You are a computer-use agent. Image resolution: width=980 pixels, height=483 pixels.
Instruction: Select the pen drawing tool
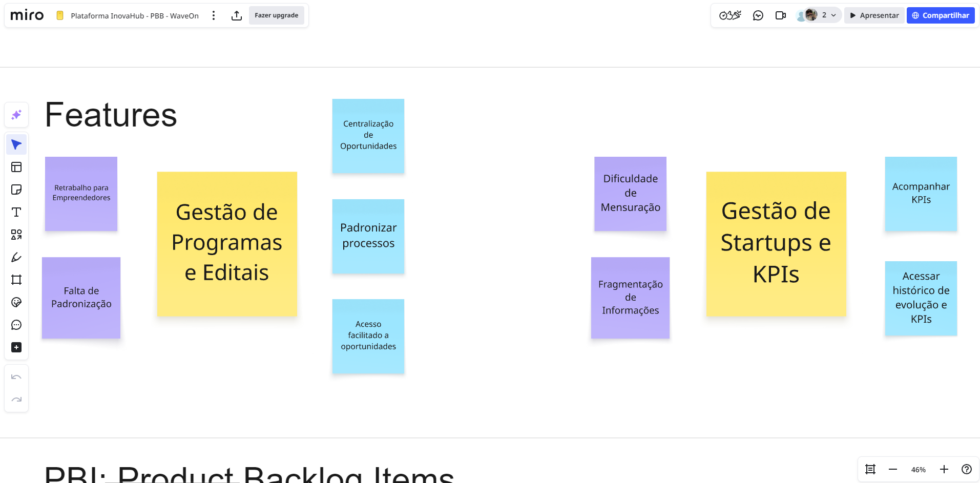tap(16, 257)
